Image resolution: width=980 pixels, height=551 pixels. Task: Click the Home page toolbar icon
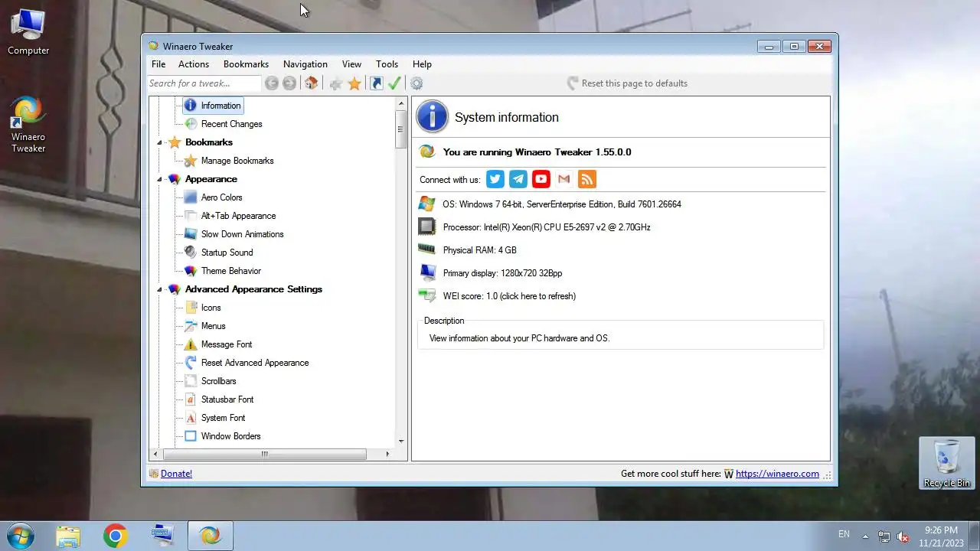click(x=311, y=83)
